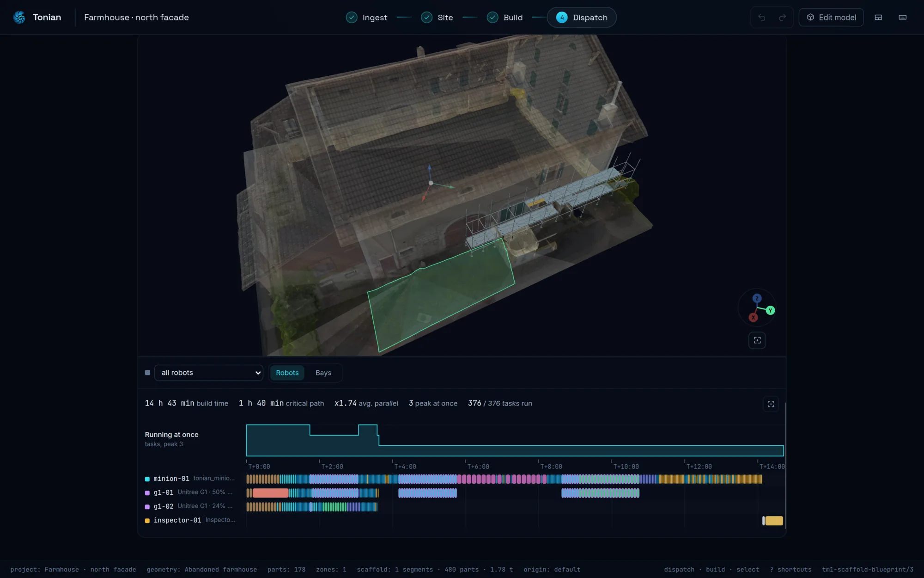
Task: Click the g1-02 purple color swatch
Action: point(147,507)
